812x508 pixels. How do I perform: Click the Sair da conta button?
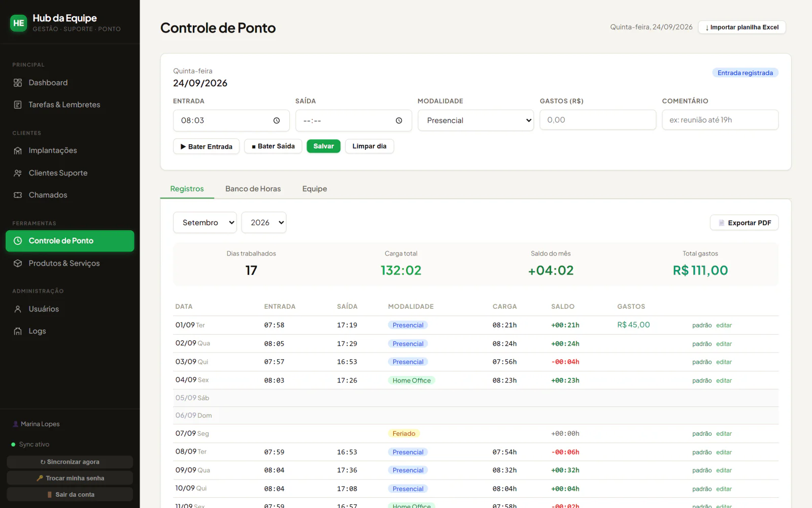70,494
